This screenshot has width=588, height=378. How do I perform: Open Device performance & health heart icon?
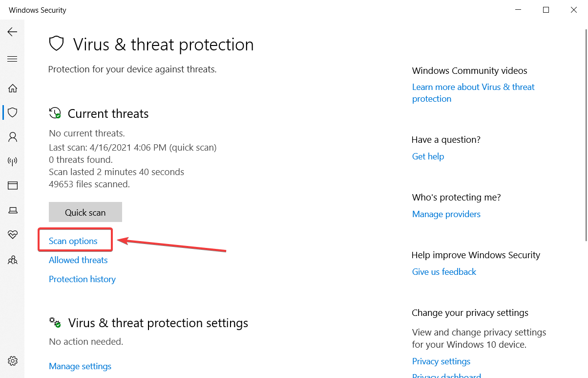coord(13,235)
